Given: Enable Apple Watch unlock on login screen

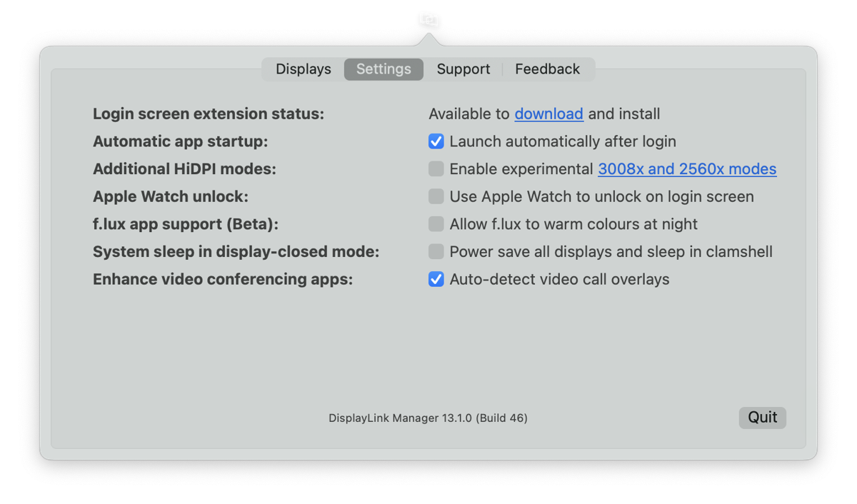Looking at the screenshot, I should 436,196.
